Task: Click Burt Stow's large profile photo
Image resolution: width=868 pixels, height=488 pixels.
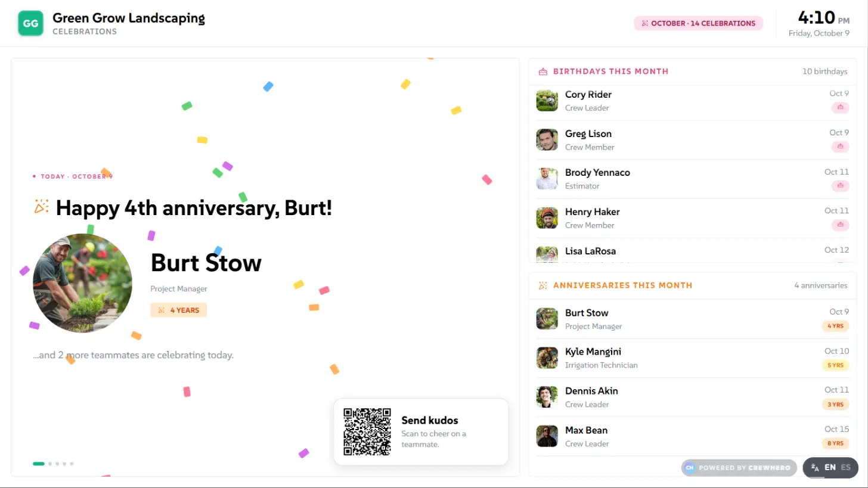Action: tap(83, 283)
